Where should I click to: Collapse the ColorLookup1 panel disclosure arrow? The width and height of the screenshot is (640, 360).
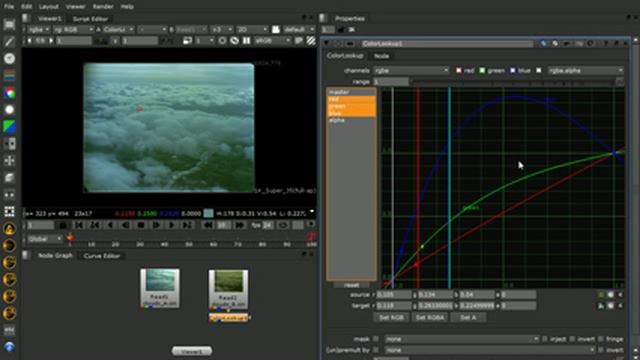(327, 43)
